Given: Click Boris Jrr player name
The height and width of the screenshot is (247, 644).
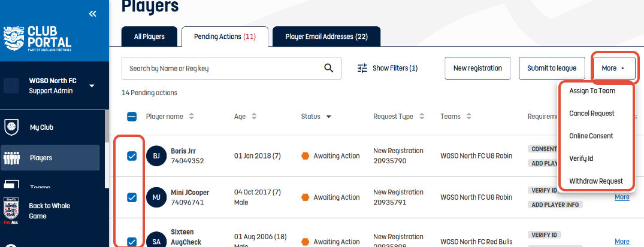Looking at the screenshot, I should click(183, 151).
